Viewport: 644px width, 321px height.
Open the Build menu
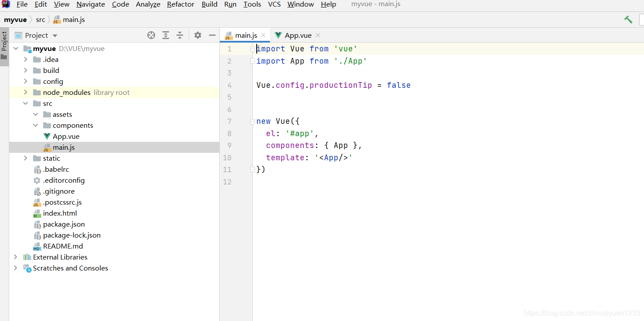pyautogui.click(x=210, y=4)
